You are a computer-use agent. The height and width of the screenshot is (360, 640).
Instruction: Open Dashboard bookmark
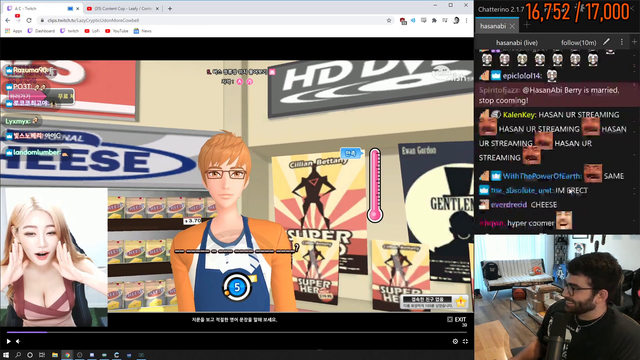point(41,31)
